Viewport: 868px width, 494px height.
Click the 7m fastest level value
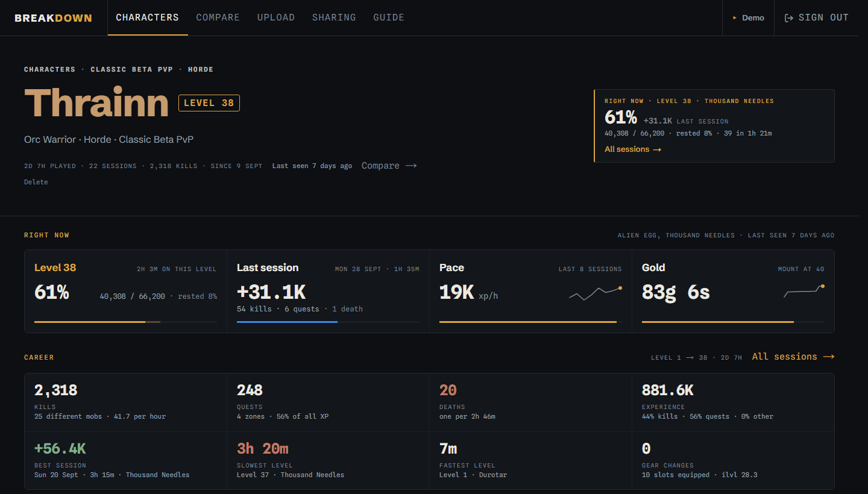[x=448, y=449]
